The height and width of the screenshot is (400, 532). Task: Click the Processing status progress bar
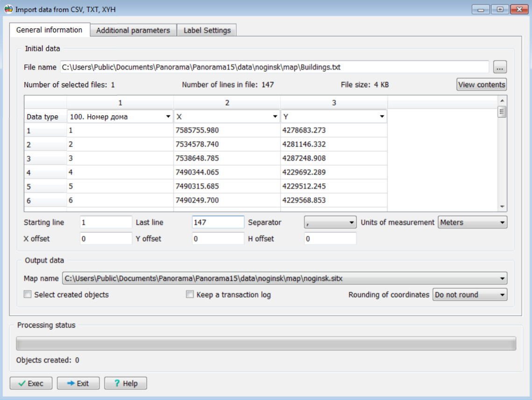tap(266, 344)
